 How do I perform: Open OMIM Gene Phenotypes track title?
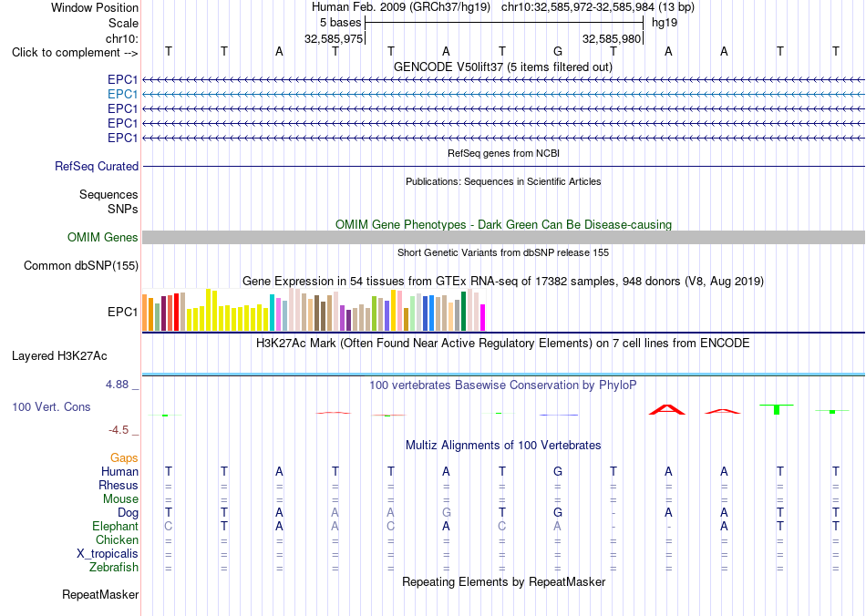click(x=503, y=225)
